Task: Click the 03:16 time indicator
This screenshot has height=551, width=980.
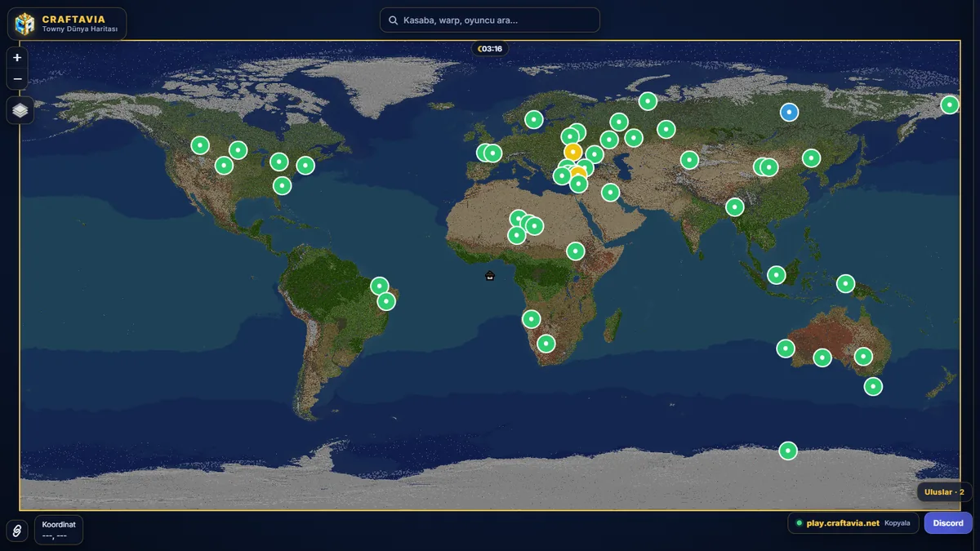Action: coord(490,49)
